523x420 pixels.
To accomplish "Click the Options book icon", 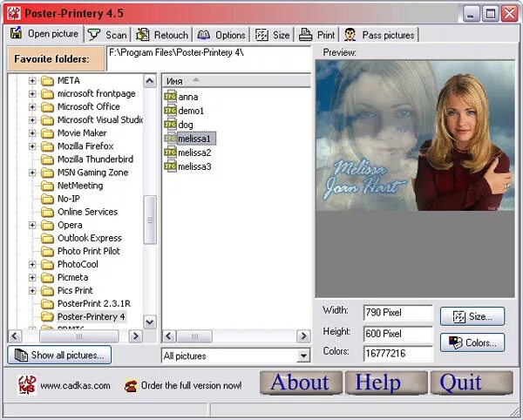I will pos(203,35).
